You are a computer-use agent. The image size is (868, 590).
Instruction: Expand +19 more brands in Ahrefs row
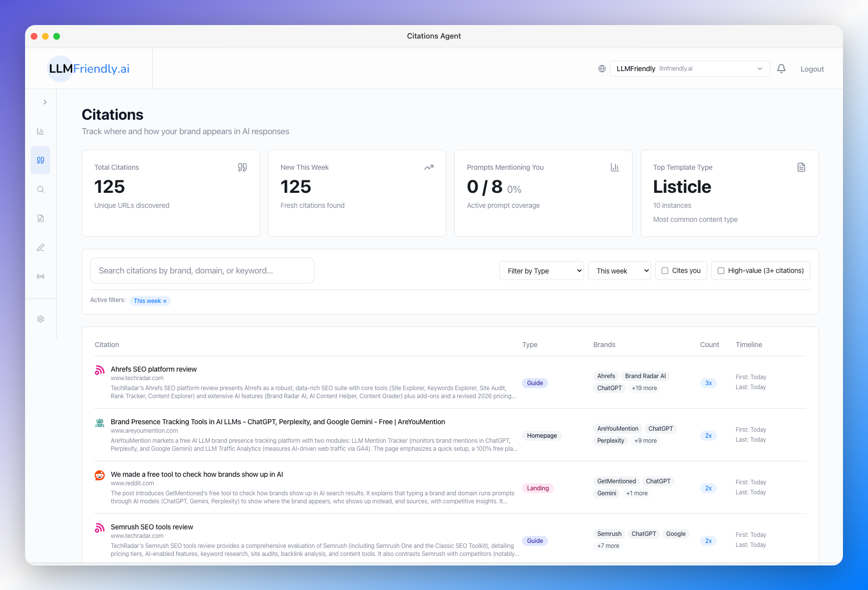point(644,388)
